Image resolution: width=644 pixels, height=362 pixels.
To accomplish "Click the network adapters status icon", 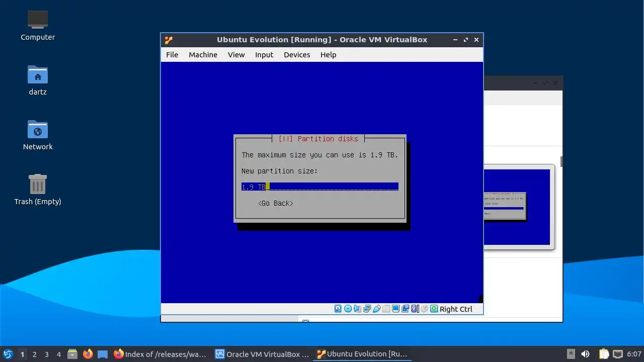I will tap(367, 309).
